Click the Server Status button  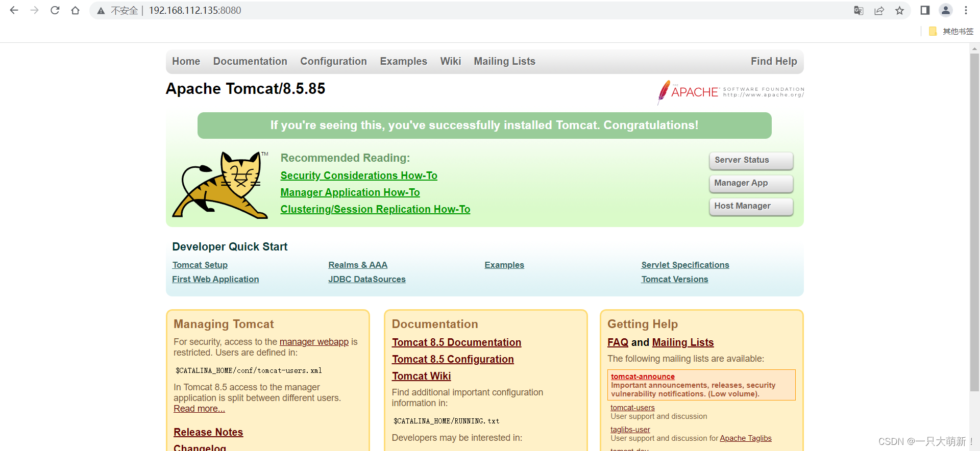751,160
